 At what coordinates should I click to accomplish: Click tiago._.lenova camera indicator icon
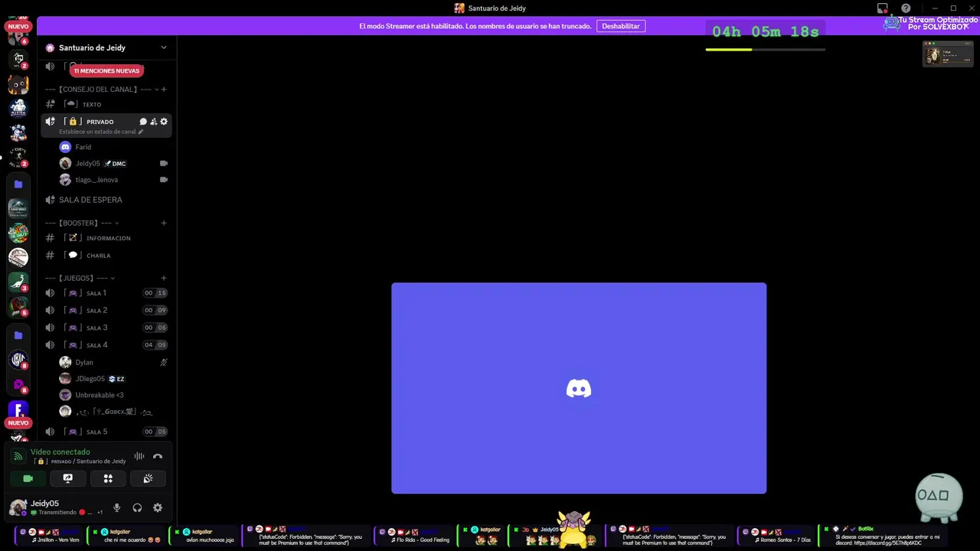(x=163, y=180)
